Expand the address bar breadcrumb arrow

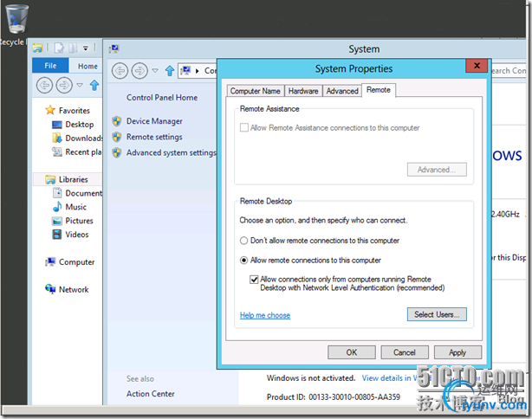click(198, 71)
